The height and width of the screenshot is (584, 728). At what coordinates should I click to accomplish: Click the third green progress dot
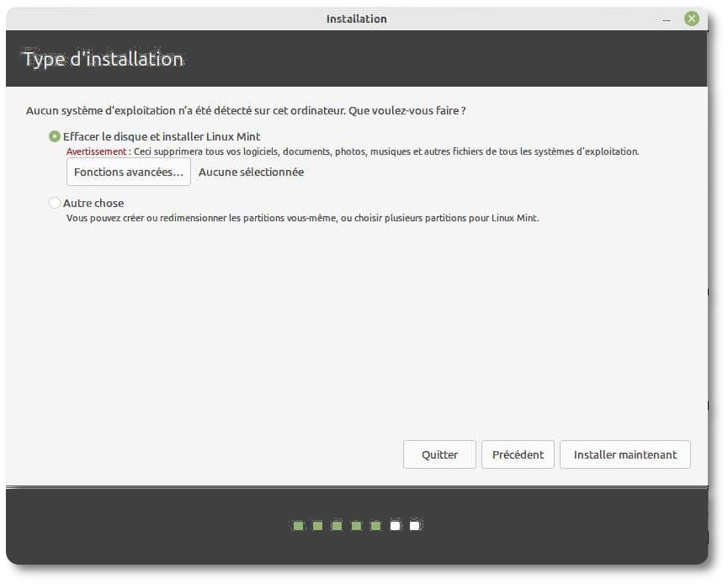(337, 526)
